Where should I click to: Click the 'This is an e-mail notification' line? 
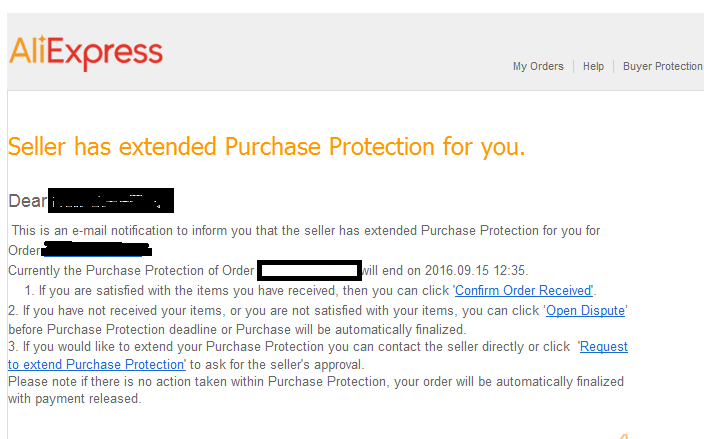[306, 231]
